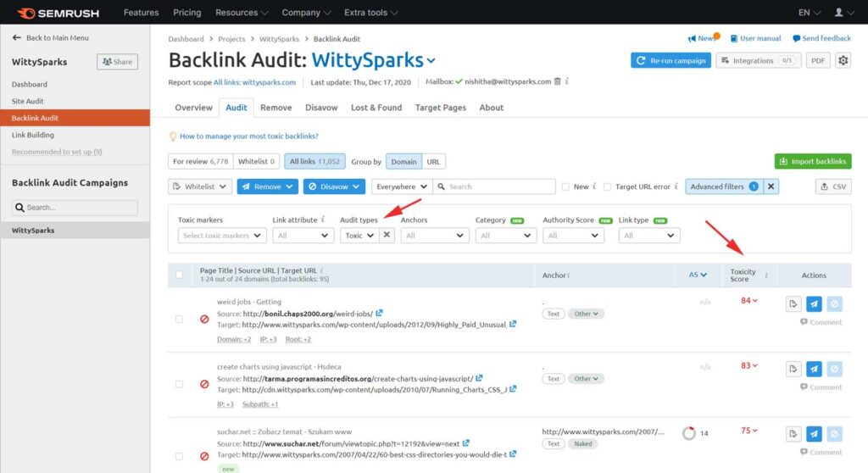868x473 pixels.
Task: Click the Semrush logo
Action: (x=58, y=13)
